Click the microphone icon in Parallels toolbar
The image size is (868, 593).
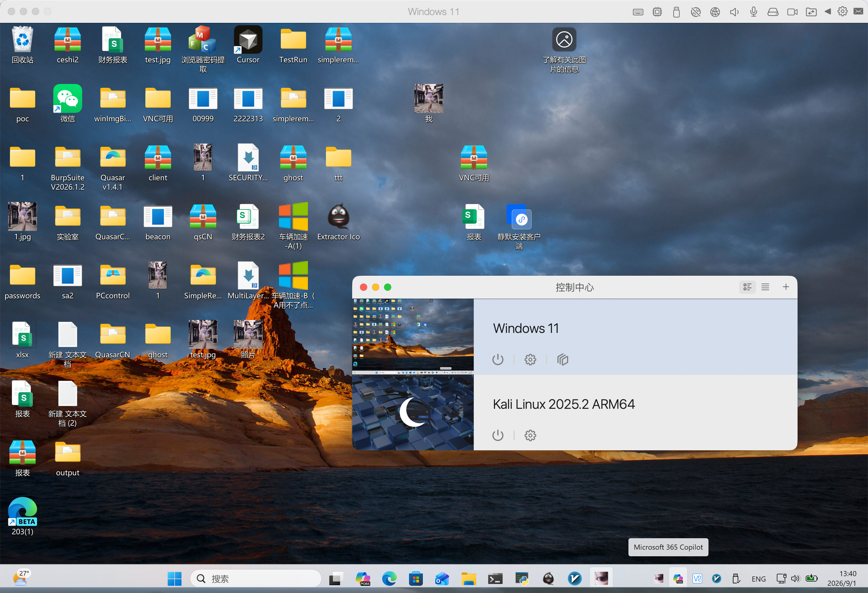[x=753, y=12]
